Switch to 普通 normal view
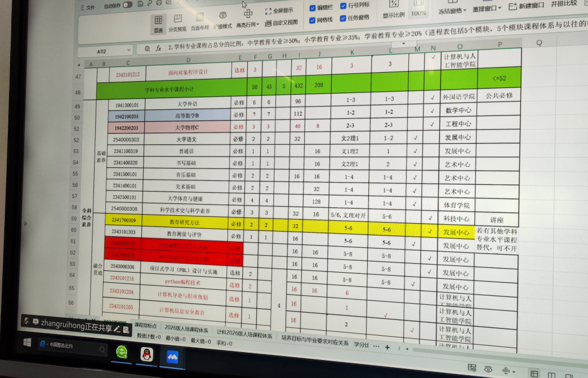Screen dimensions: 588x378 pos(158,23)
